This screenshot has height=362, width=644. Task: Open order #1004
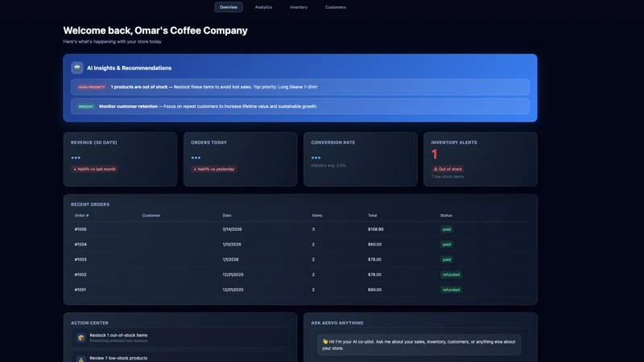click(x=300, y=245)
